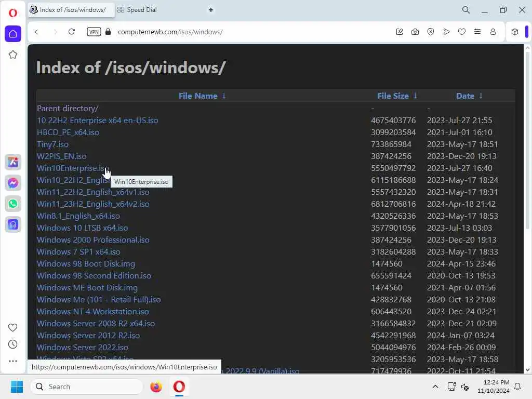Viewport: 532px width, 399px height.
Task: Reload the current page
Action: 72,32
